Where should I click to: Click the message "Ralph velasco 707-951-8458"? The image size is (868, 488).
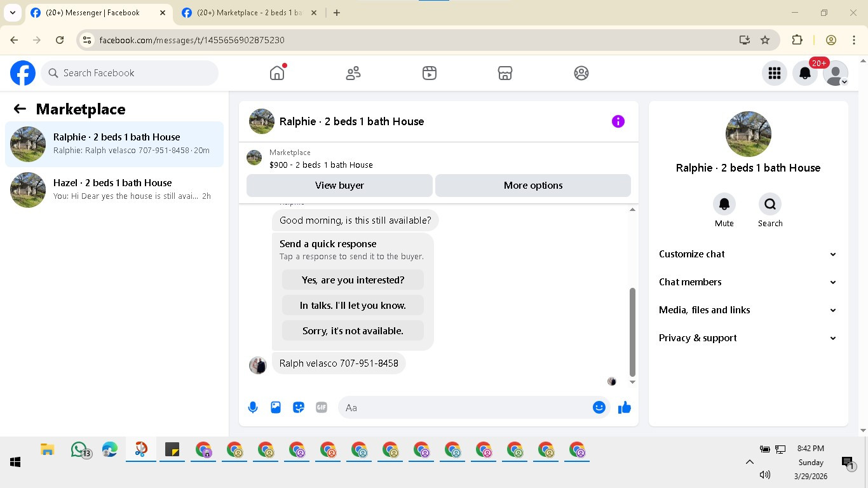[339, 363]
